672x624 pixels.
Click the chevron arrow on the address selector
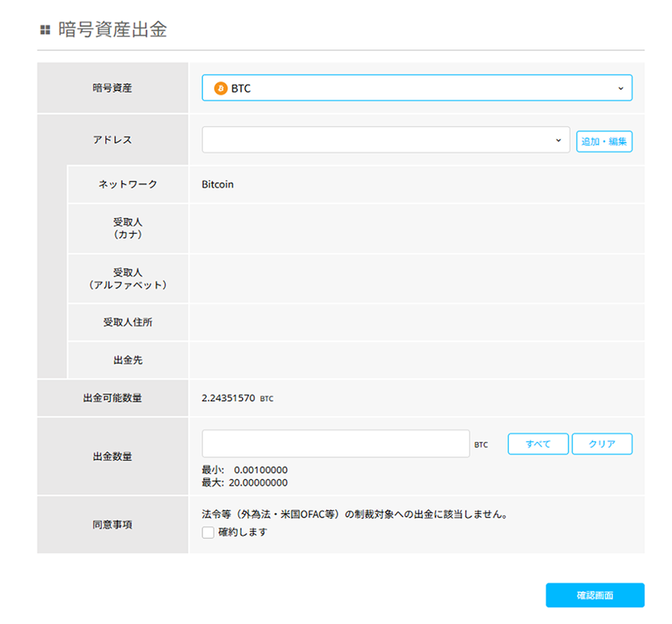pyautogui.click(x=558, y=141)
